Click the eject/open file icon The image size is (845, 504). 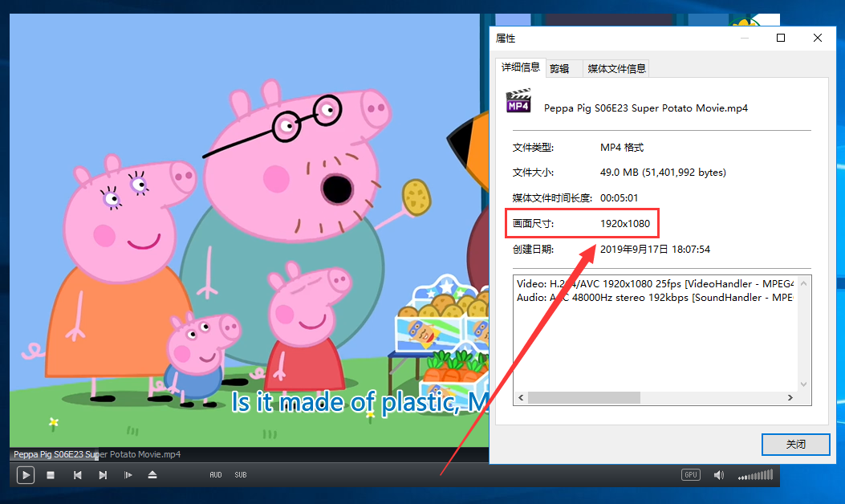pyautogui.click(x=152, y=475)
